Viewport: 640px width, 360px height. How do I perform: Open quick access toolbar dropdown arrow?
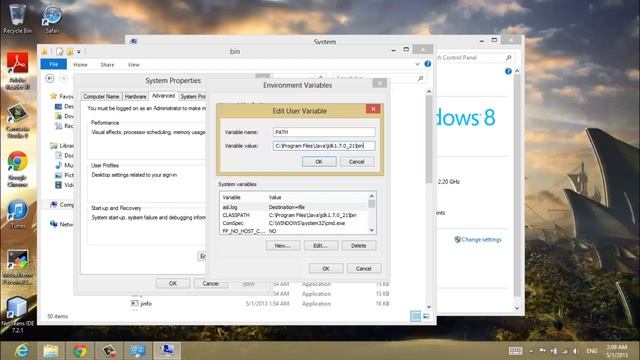(79, 52)
